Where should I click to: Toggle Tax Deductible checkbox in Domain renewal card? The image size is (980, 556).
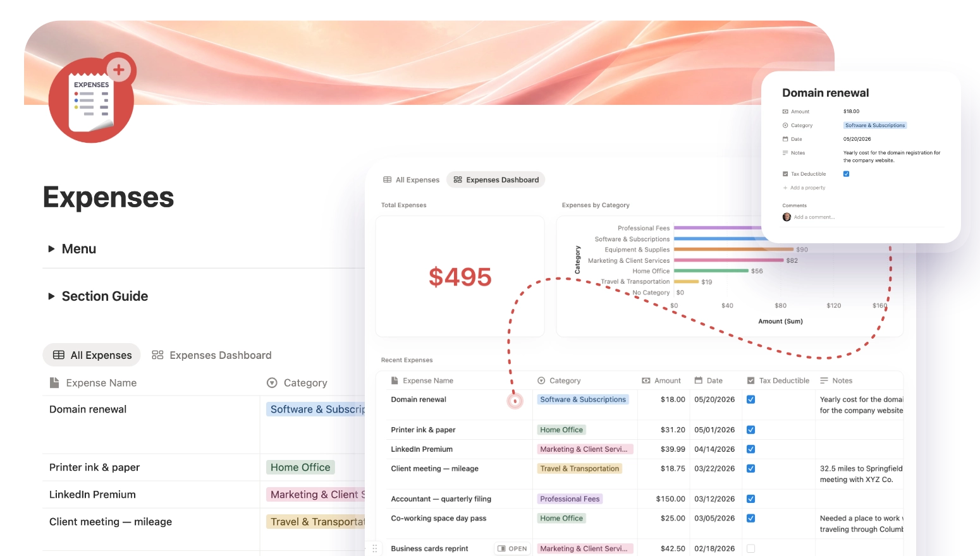pyautogui.click(x=846, y=174)
